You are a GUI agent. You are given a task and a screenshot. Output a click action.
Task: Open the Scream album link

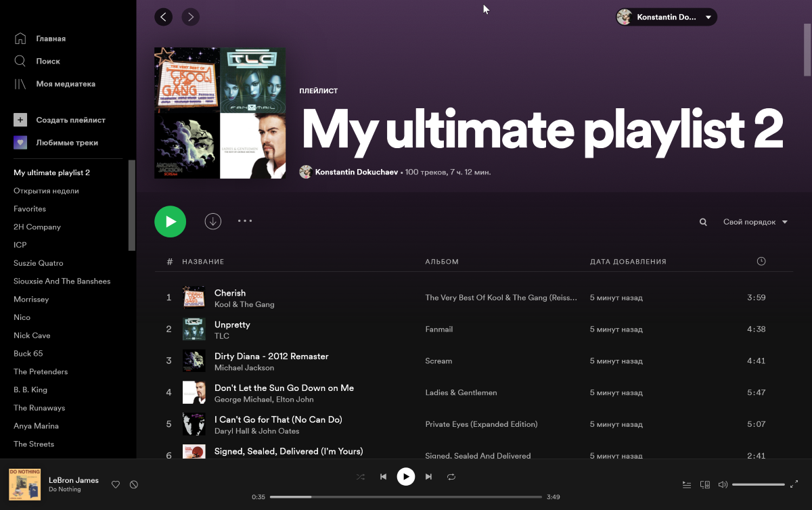coord(438,361)
